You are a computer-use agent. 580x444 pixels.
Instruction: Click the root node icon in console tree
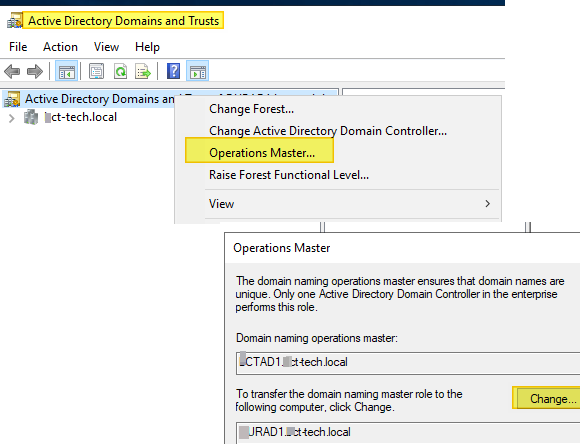tap(12, 99)
